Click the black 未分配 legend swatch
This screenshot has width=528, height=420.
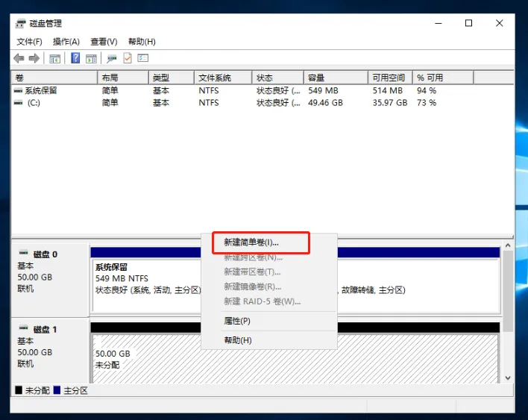coord(19,390)
